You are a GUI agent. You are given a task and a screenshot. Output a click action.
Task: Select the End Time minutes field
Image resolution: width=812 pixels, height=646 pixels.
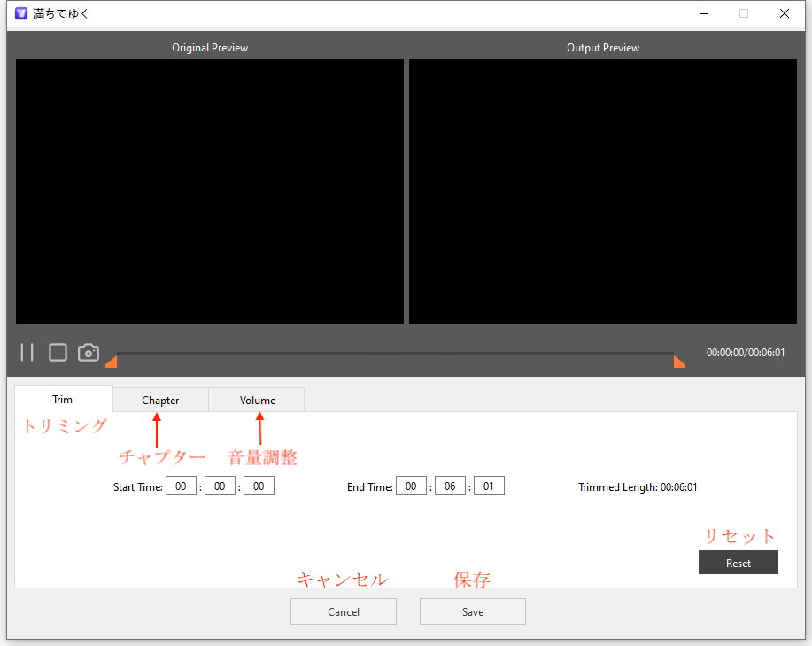click(450, 486)
